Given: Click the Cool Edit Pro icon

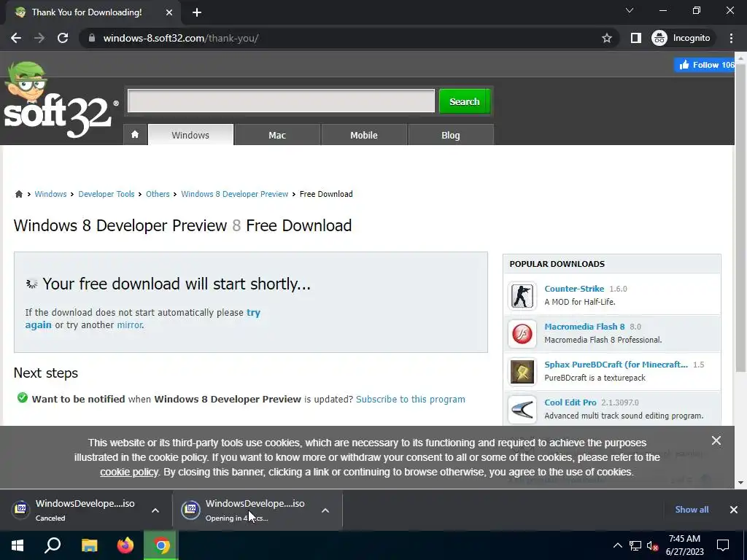Looking at the screenshot, I should coord(522,410).
